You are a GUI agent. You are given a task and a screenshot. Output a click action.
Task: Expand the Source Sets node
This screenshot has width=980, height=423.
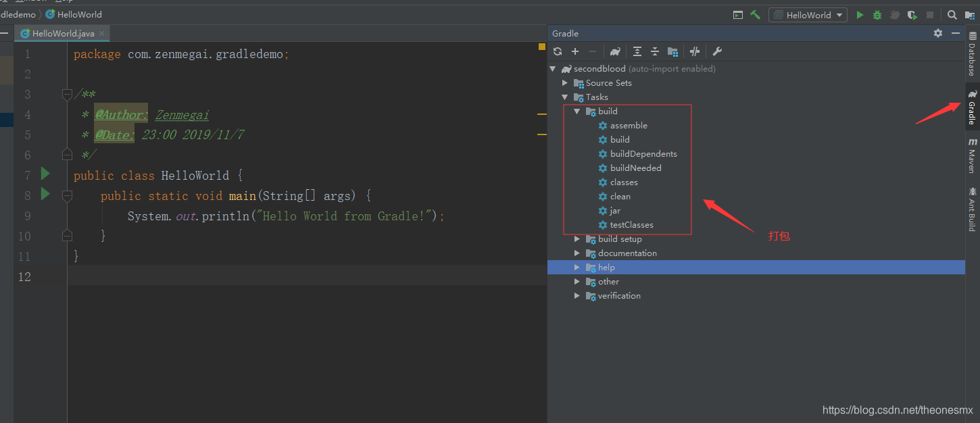pyautogui.click(x=565, y=83)
